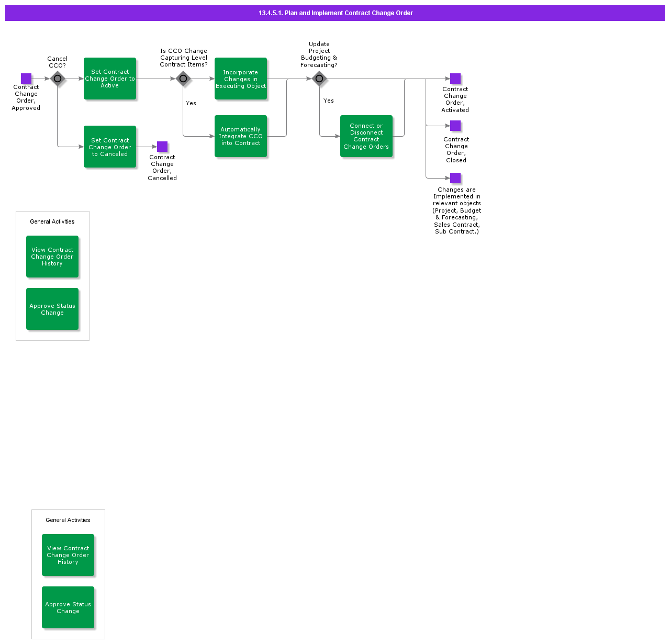Open lower Approve Status Change activity
Image resolution: width=670 pixels, height=644 pixels.
pyautogui.click(x=68, y=607)
